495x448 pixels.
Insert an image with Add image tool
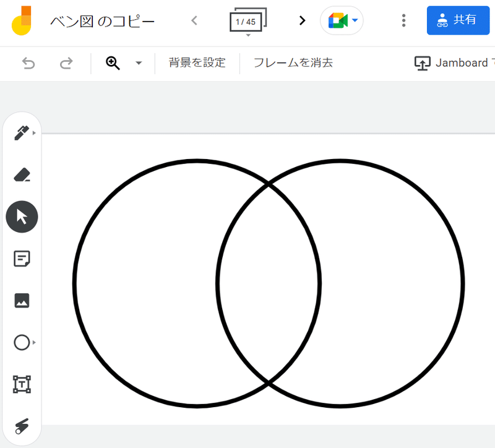(x=22, y=301)
